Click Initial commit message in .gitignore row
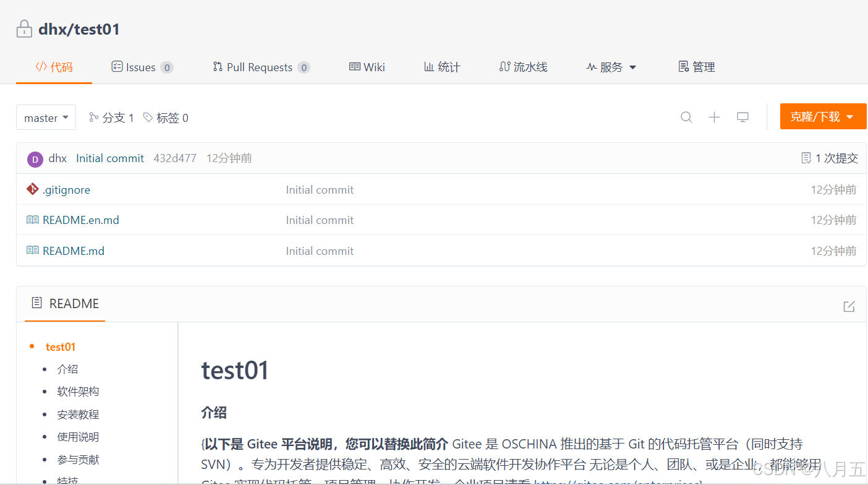 pos(320,190)
